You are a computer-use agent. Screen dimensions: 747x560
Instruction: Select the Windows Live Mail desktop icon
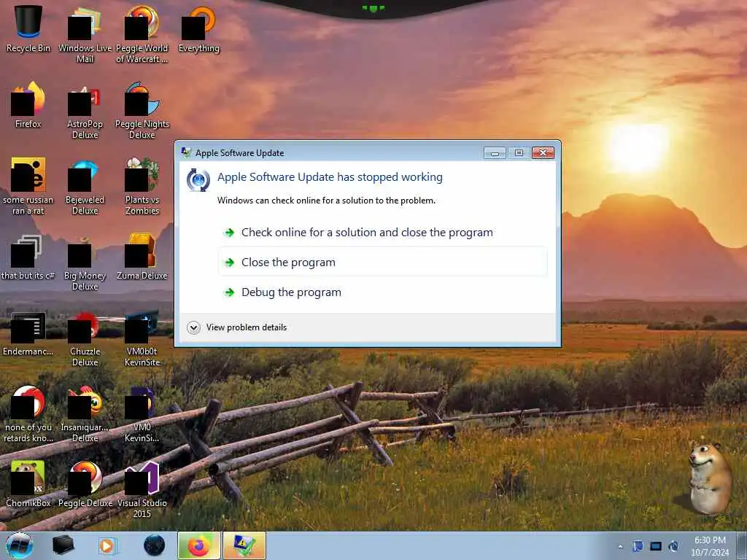pos(85,34)
